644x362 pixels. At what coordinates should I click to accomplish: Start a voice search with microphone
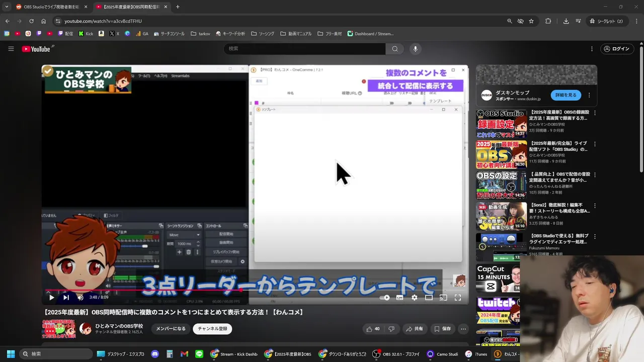click(x=415, y=49)
